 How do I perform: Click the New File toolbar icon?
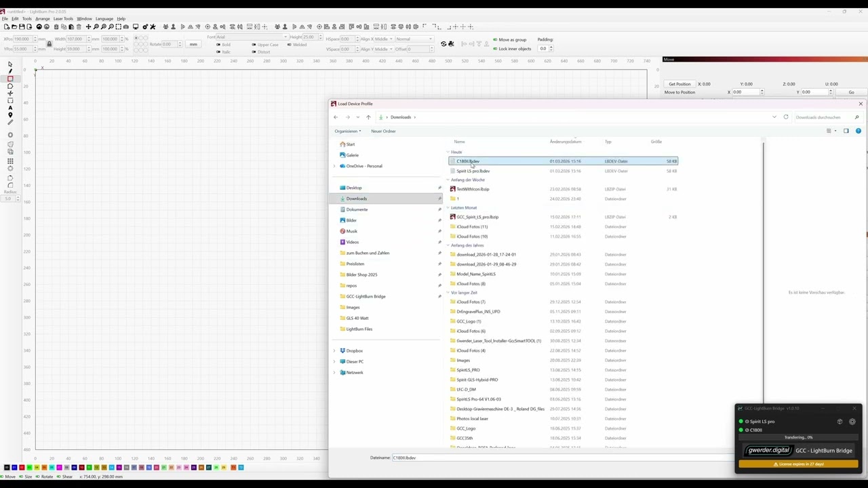[6, 26]
